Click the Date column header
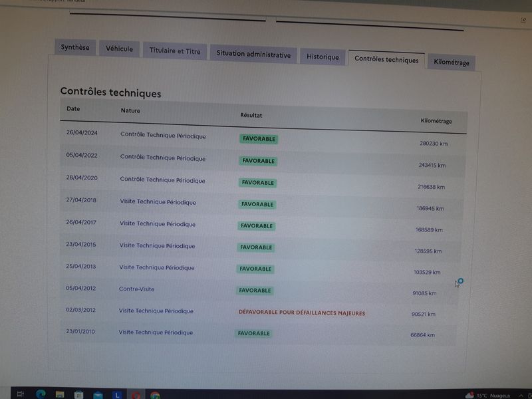 pyautogui.click(x=73, y=109)
